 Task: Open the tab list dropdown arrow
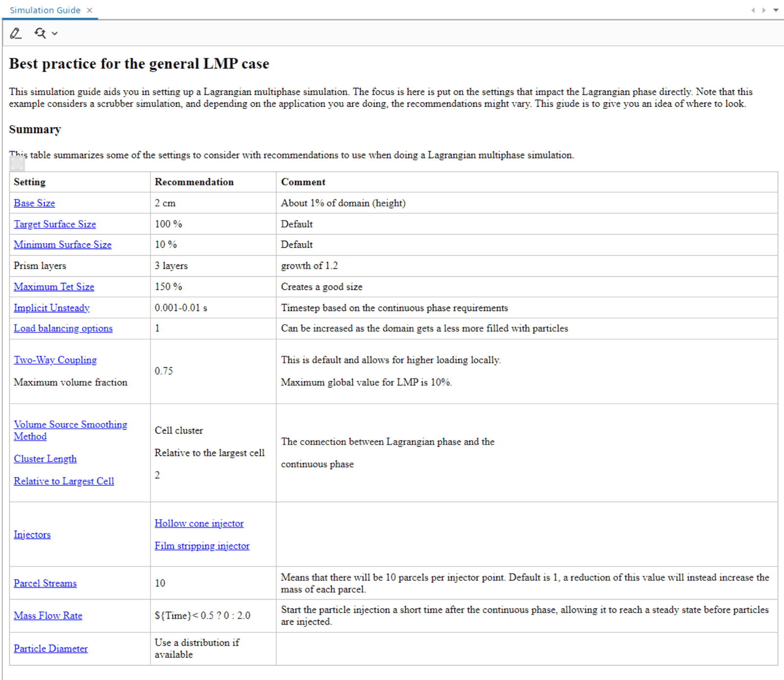click(x=776, y=10)
